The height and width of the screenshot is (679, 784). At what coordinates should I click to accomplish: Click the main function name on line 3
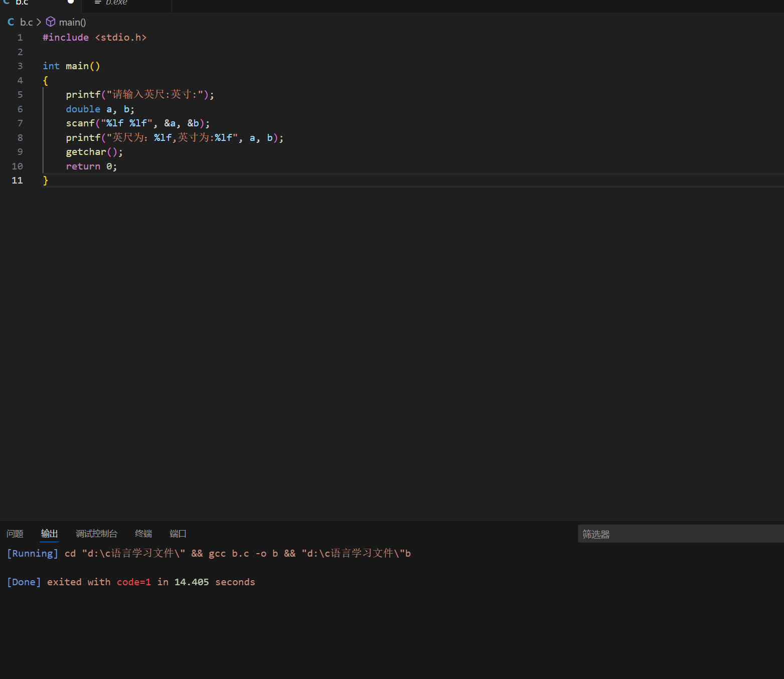[x=77, y=66]
